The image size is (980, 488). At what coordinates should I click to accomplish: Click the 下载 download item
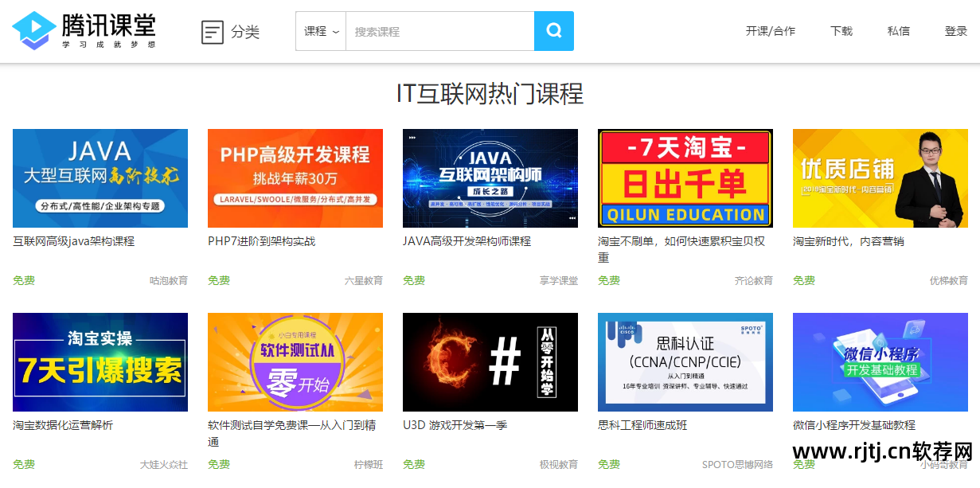(841, 31)
